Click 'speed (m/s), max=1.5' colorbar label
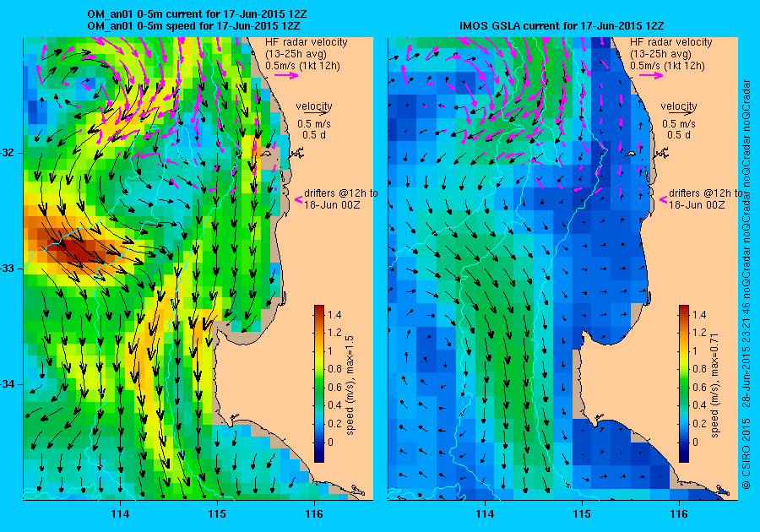Viewport: 760px width, 532px height. 350,385
